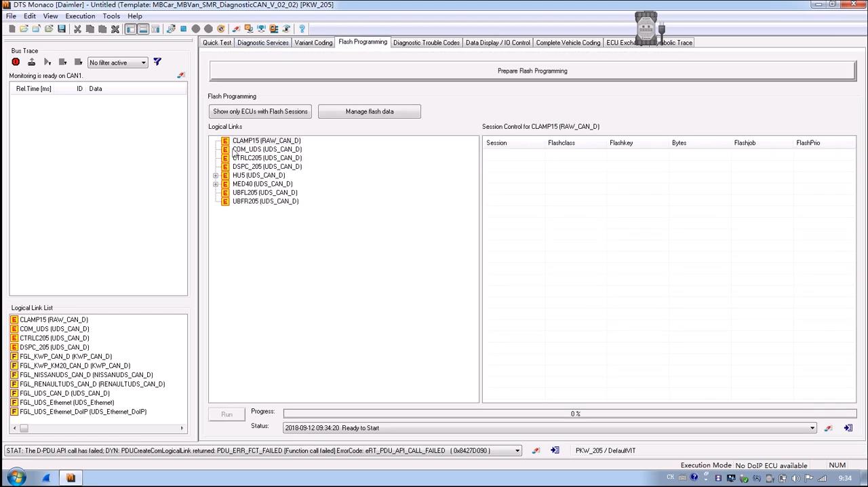Click the blue export icon right of Status field
The width and height of the screenshot is (868, 487).
point(848,428)
